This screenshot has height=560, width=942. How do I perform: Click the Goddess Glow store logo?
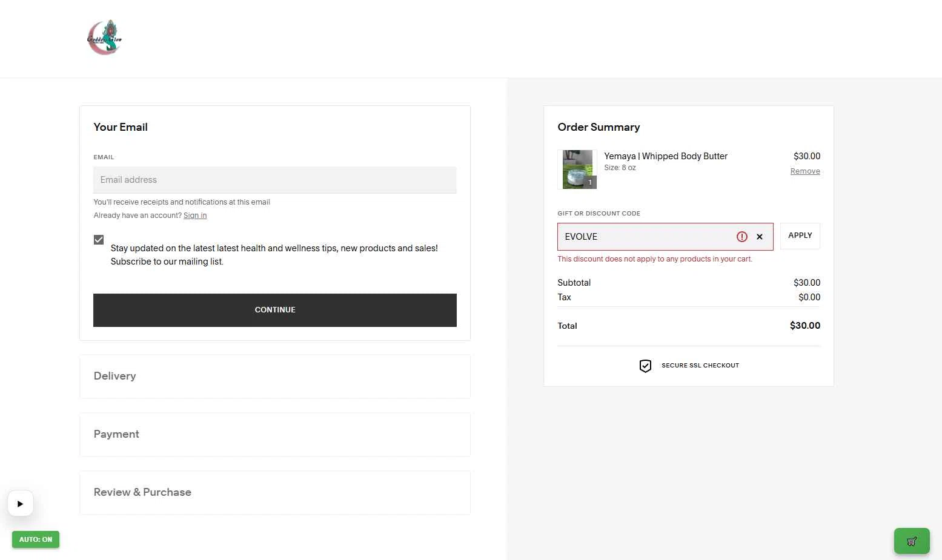[105, 38]
